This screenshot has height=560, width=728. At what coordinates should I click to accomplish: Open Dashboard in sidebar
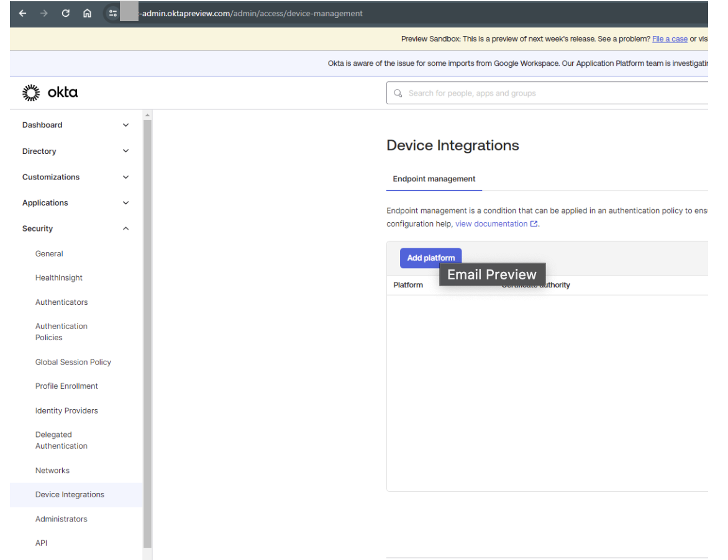[x=42, y=125]
